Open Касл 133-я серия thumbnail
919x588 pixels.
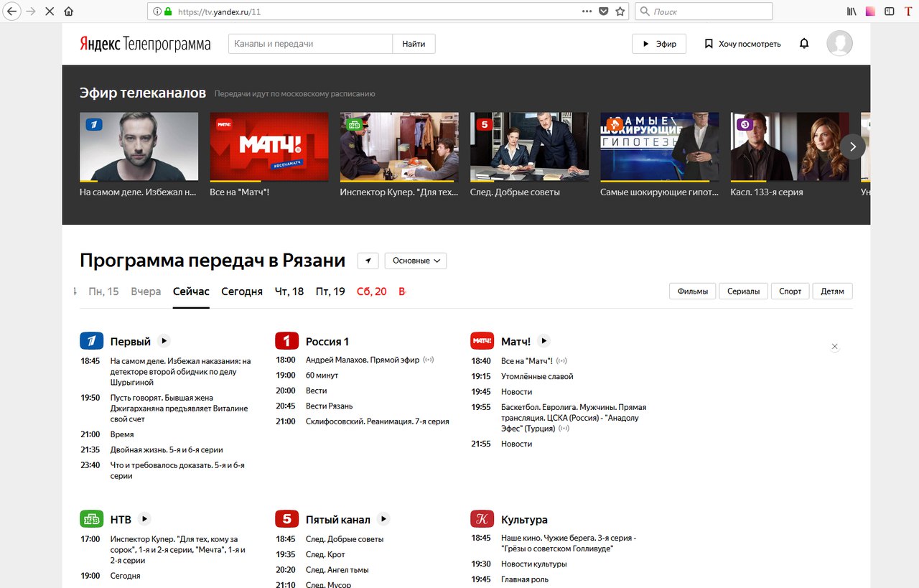tap(790, 147)
